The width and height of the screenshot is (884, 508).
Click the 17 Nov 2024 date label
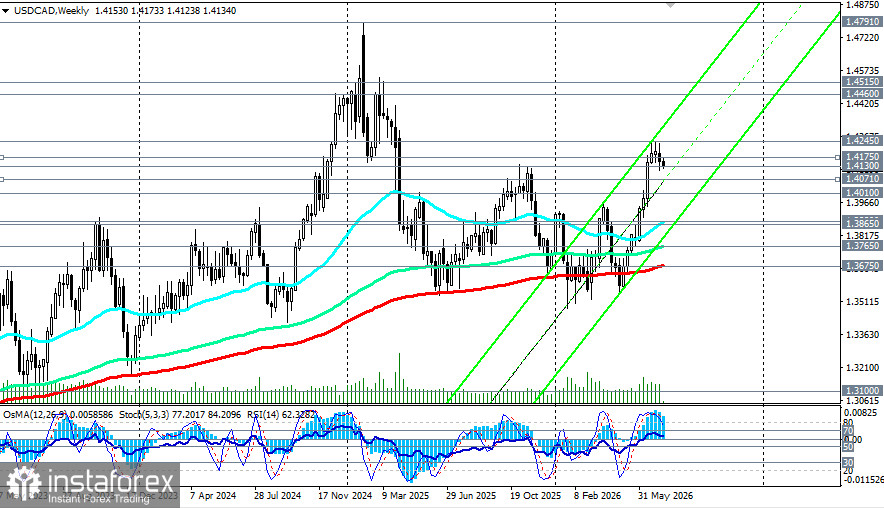coord(345,496)
